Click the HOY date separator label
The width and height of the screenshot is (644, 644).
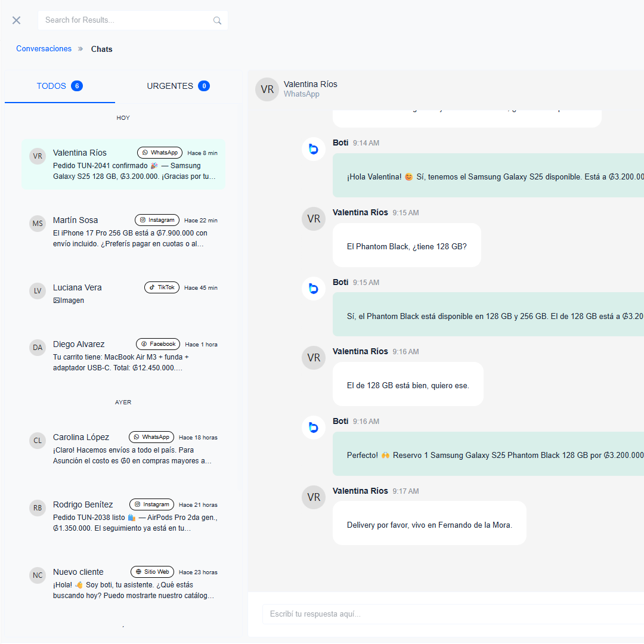123,117
